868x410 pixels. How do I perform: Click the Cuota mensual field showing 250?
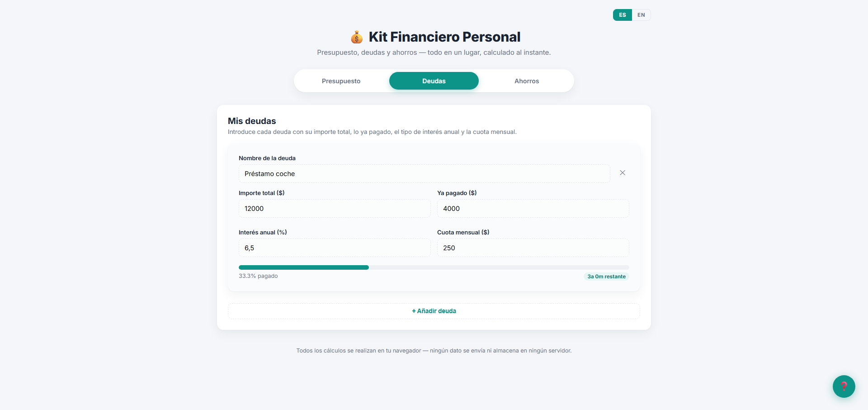point(533,248)
